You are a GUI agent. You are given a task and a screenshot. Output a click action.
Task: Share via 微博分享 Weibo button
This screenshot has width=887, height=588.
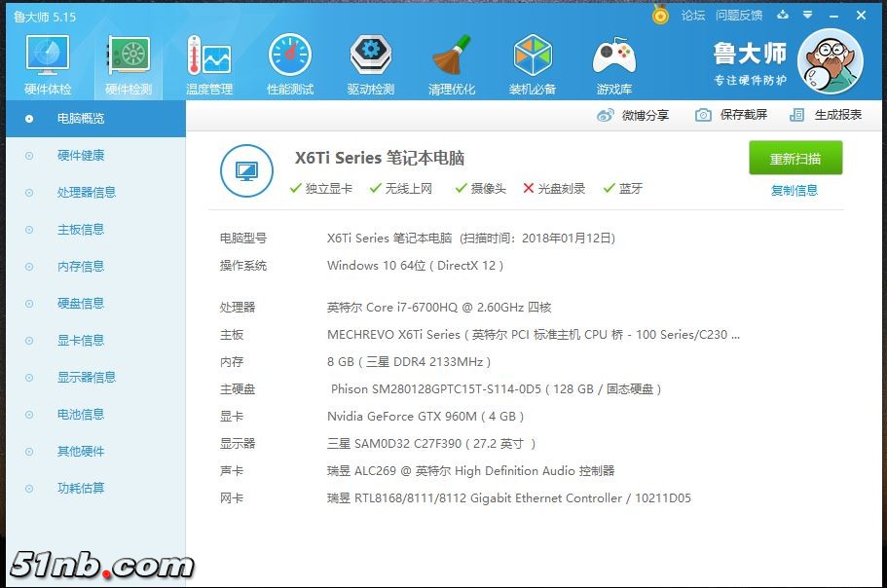pyautogui.click(x=633, y=115)
